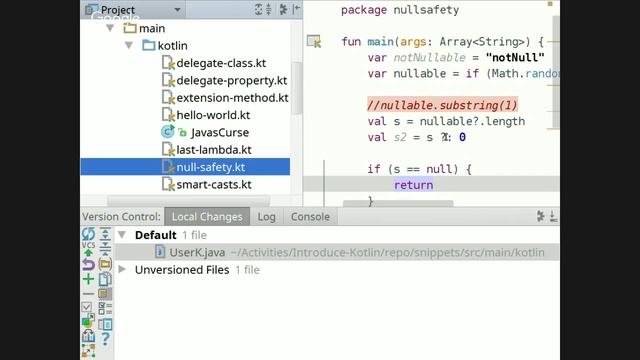Screen dimensions: 640x360
Task: Collapse all nodes in Local Changes
Action: (x=105, y=248)
